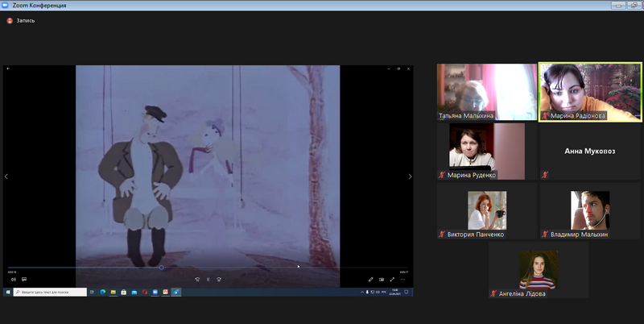Screen dimensions: 644x324
Task: Switch the РУС input language indicator
Action: coord(384,292)
